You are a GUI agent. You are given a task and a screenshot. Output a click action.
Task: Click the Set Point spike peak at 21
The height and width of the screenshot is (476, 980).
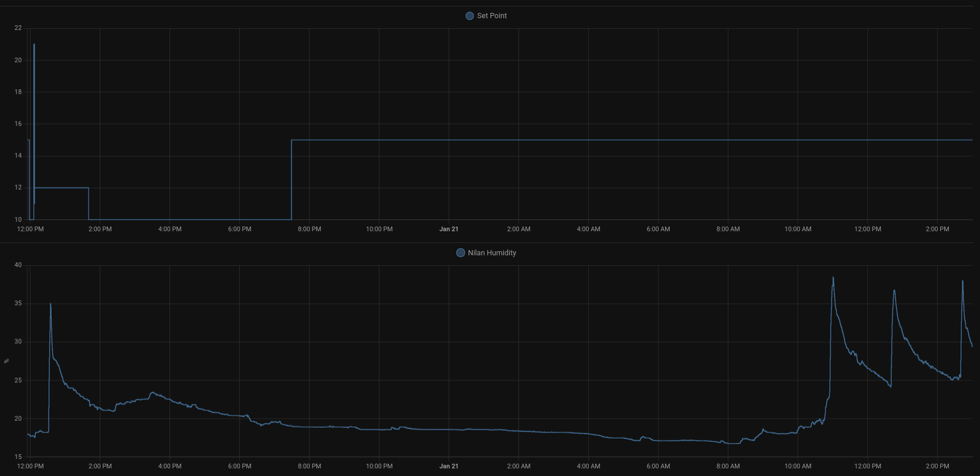pyautogui.click(x=34, y=45)
